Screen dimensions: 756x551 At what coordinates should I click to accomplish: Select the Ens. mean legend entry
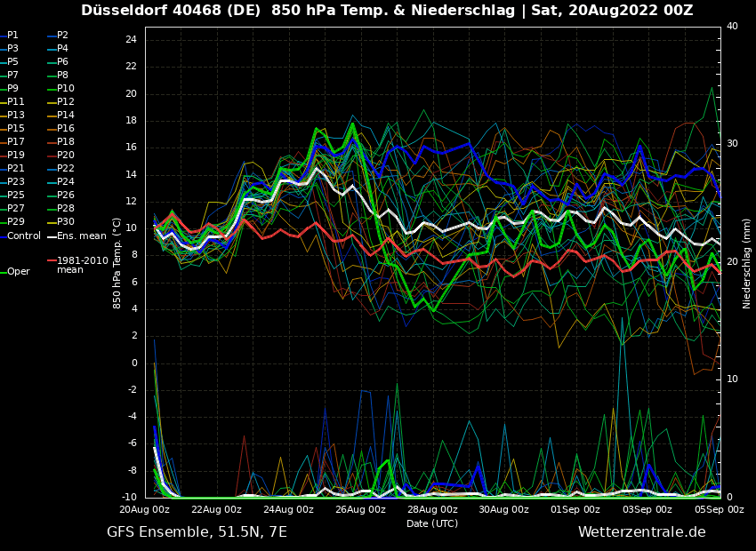pos(80,236)
